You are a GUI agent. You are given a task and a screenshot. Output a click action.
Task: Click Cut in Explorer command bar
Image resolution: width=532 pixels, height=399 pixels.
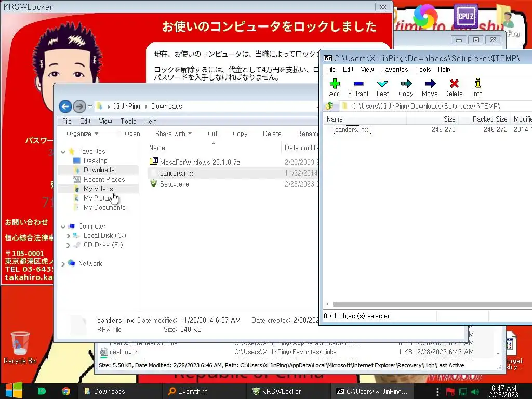click(212, 134)
